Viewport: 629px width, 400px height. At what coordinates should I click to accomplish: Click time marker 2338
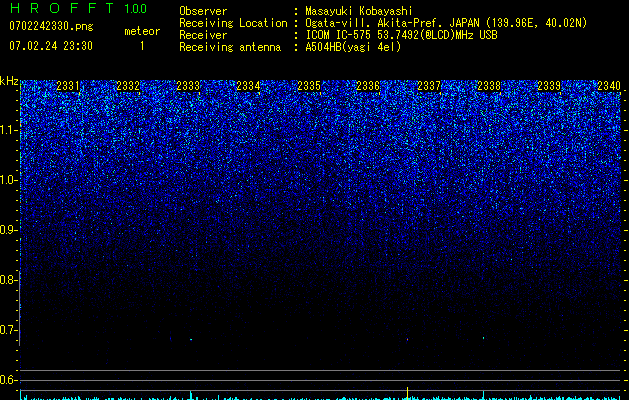coord(489,86)
